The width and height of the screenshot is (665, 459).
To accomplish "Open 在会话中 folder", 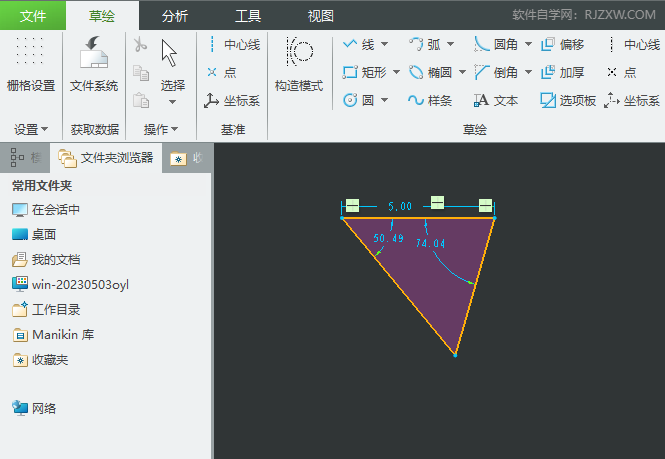I will 46,210.
